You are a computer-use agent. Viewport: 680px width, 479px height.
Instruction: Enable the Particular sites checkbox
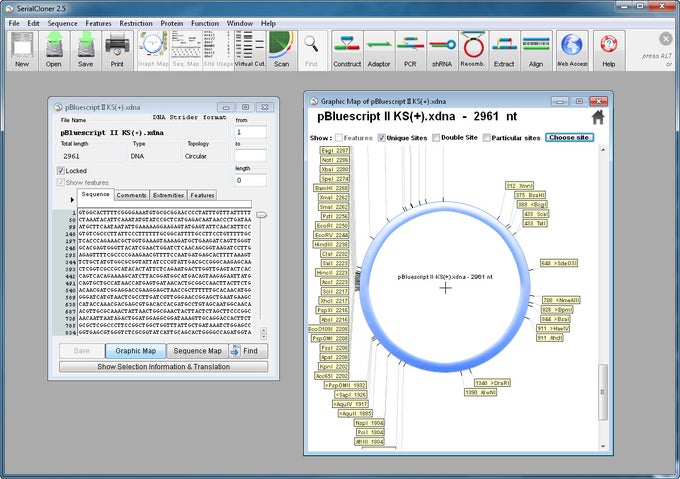click(x=487, y=138)
